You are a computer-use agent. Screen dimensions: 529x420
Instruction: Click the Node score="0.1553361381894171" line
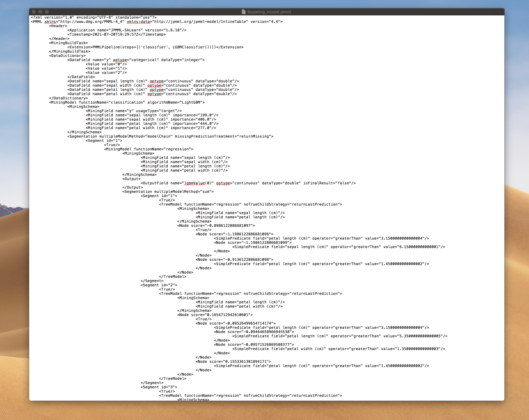tap(233, 361)
